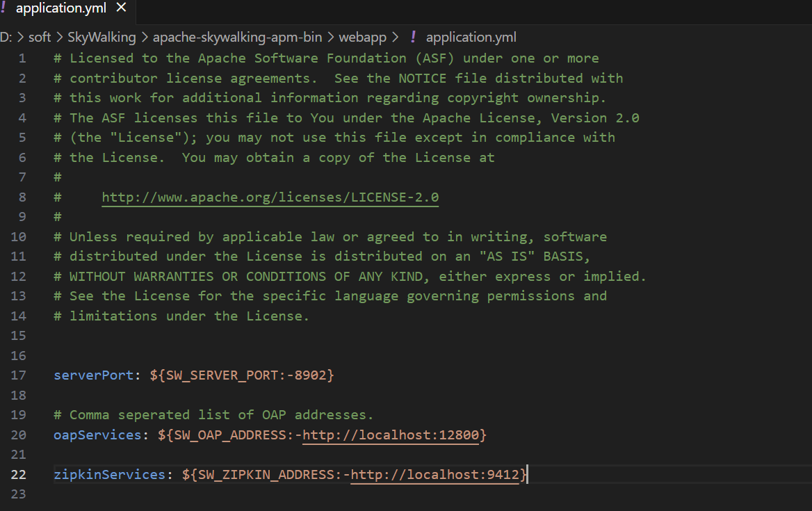The image size is (812, 511).
Task: Click the 'The ASF licenses this file' comment
Action: (x=346, y=118)
